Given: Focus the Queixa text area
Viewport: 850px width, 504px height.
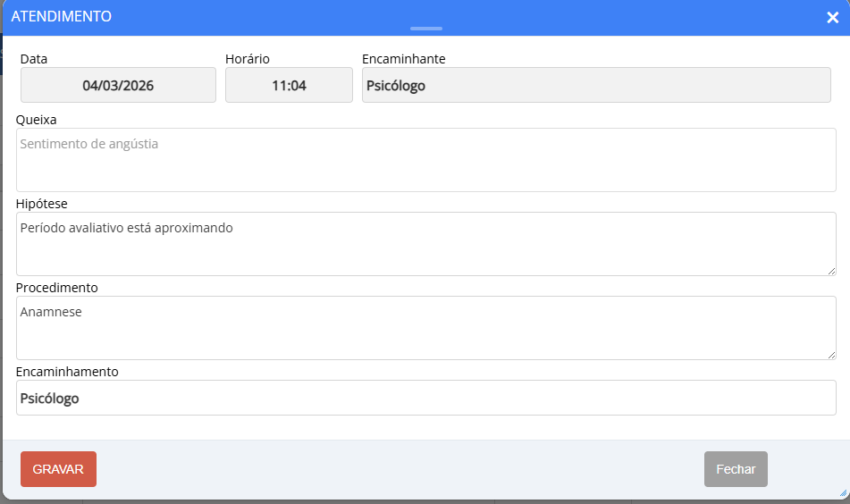Looking at the screenshot, I should click(425, 160).
